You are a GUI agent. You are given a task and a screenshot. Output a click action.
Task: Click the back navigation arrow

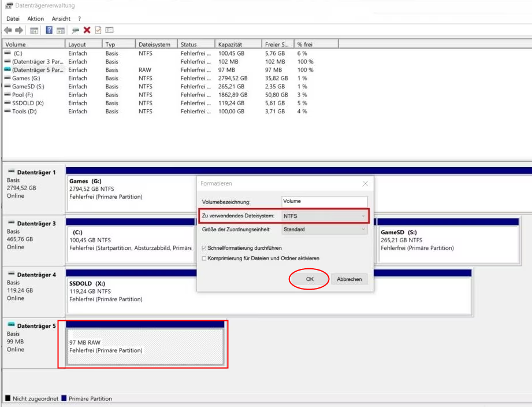pos(8,30)
